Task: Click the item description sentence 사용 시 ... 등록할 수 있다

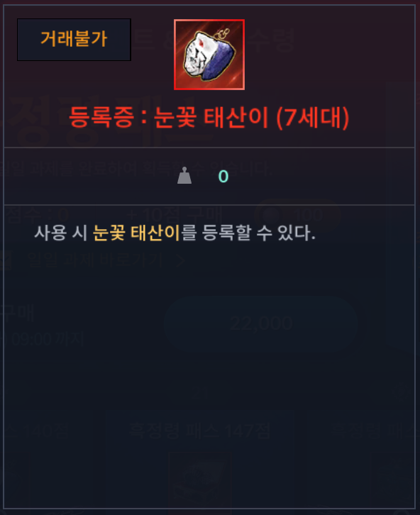Action: (x=175, y=233)
